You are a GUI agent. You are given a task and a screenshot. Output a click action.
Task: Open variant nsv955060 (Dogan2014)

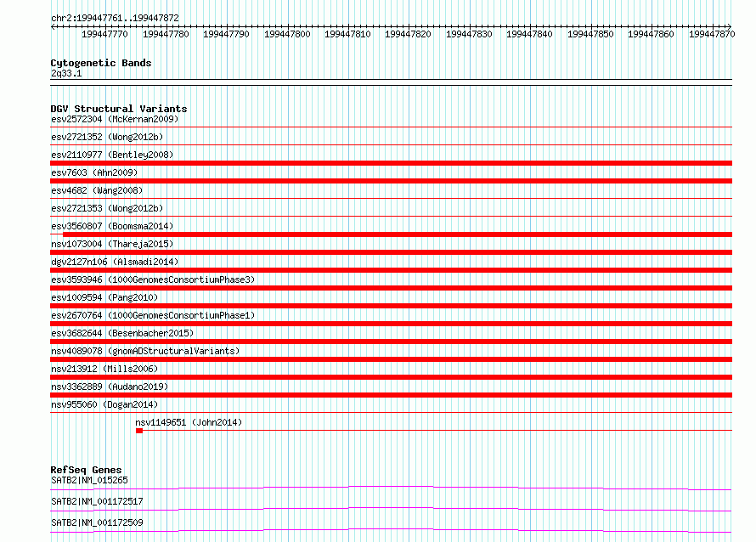click(x=104, y=404)
